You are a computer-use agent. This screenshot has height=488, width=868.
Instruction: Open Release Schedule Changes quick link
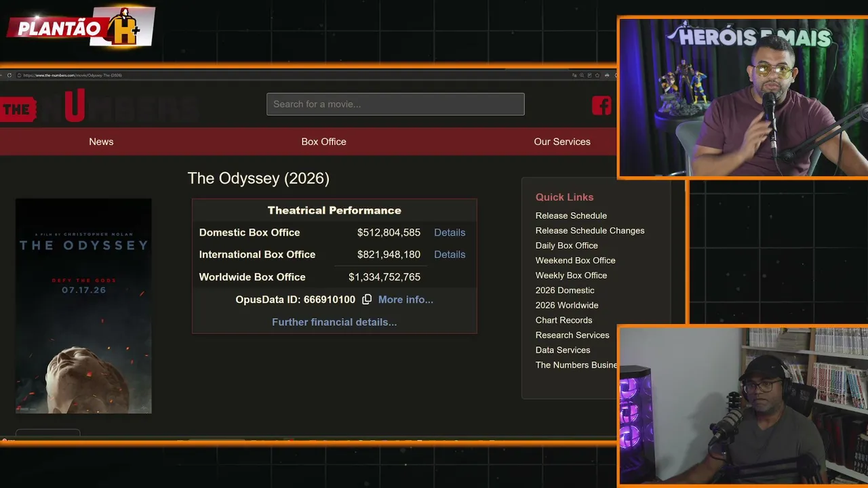[x=590, y=230]
